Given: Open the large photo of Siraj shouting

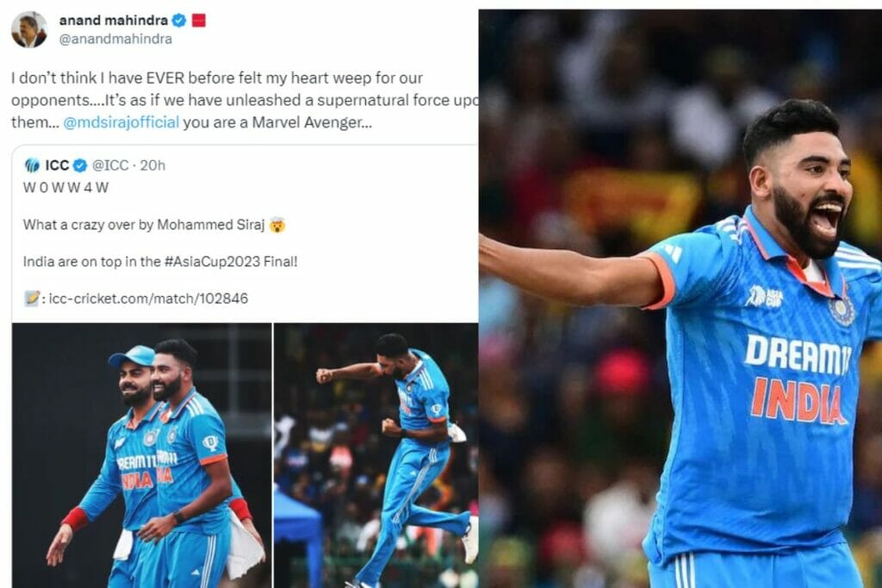Looking at the screenshot, I should click(680, 299).
